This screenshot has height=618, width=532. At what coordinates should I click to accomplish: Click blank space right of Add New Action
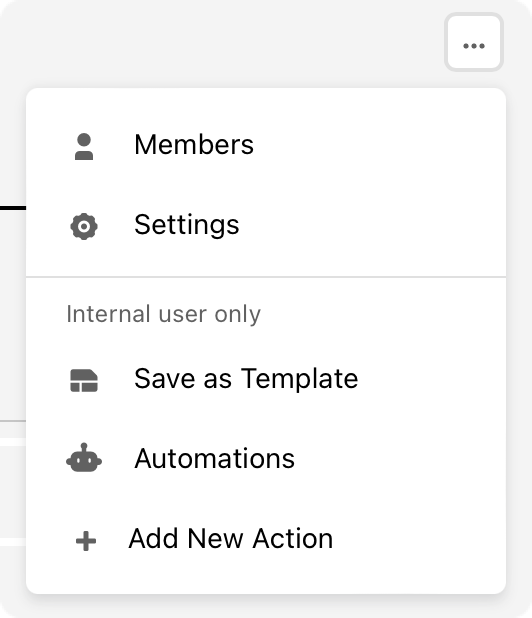point(420,538)
